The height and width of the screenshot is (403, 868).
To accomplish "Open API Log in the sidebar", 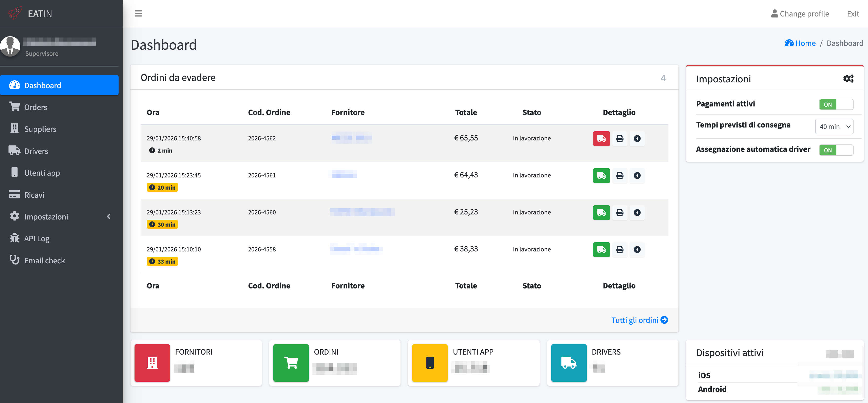I will tap(59, 239).
